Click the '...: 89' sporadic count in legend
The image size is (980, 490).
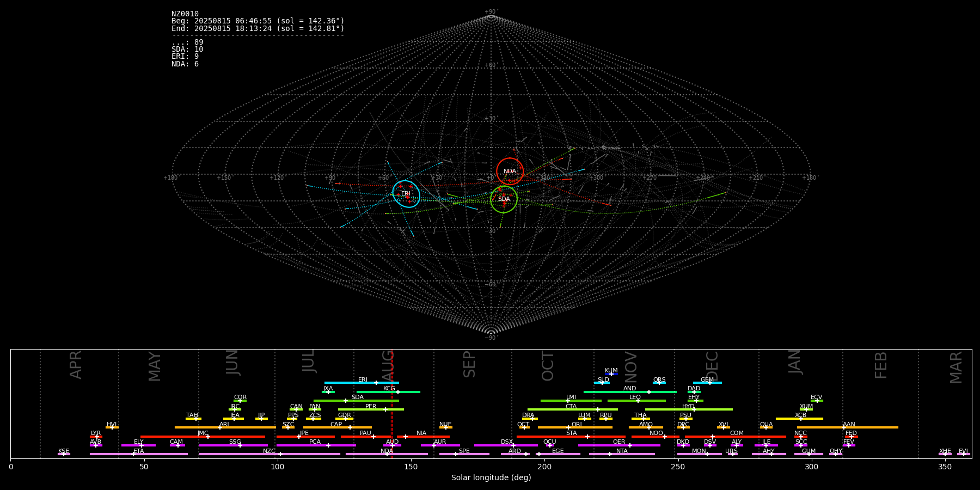coord(187,42)
